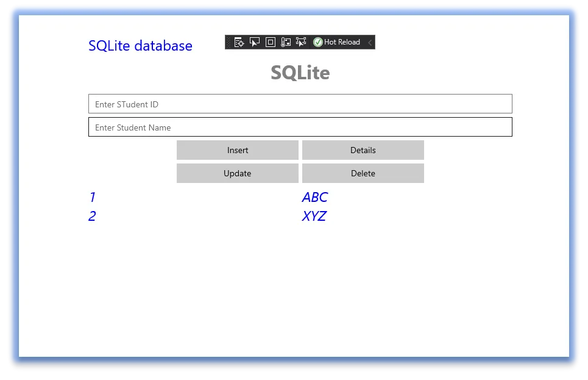The width and height of the screenshot is (588, 380).
Task: Click the debug toolbar drag handle
Action: 228,42
